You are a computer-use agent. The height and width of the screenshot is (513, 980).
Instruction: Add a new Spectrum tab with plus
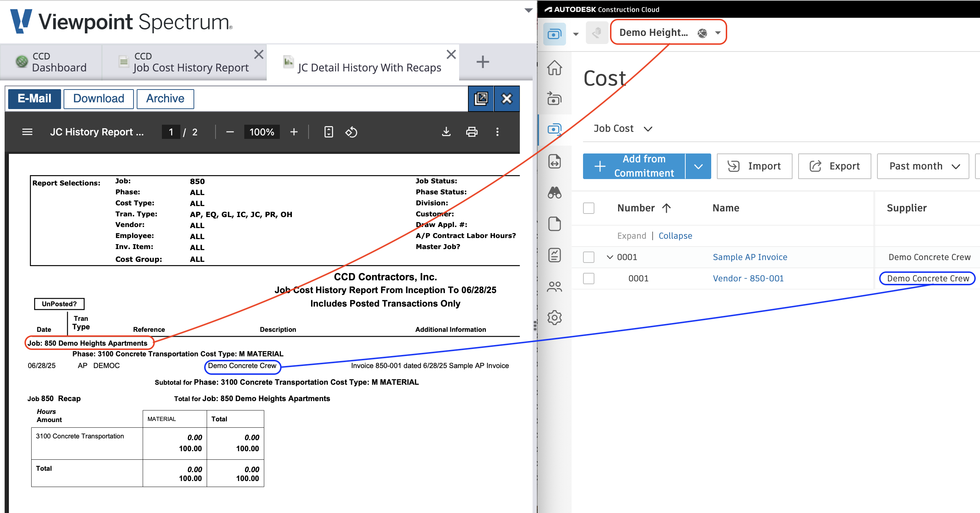(483, 62)
